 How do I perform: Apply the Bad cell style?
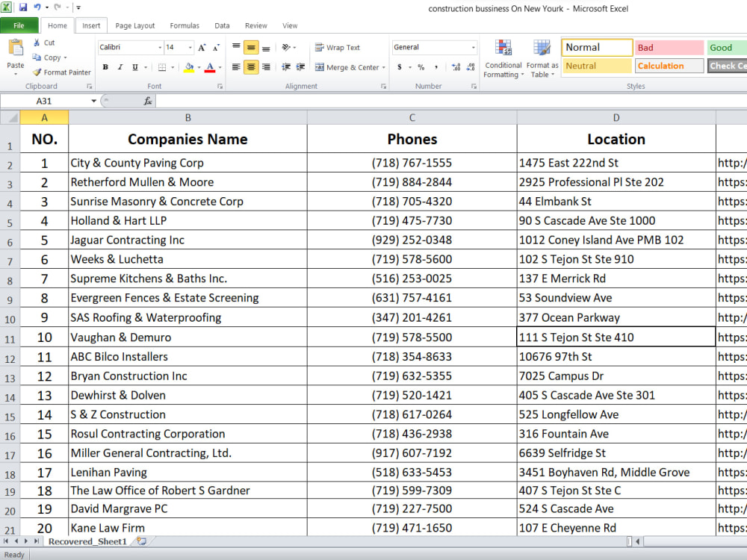click(x=669, y=48)
